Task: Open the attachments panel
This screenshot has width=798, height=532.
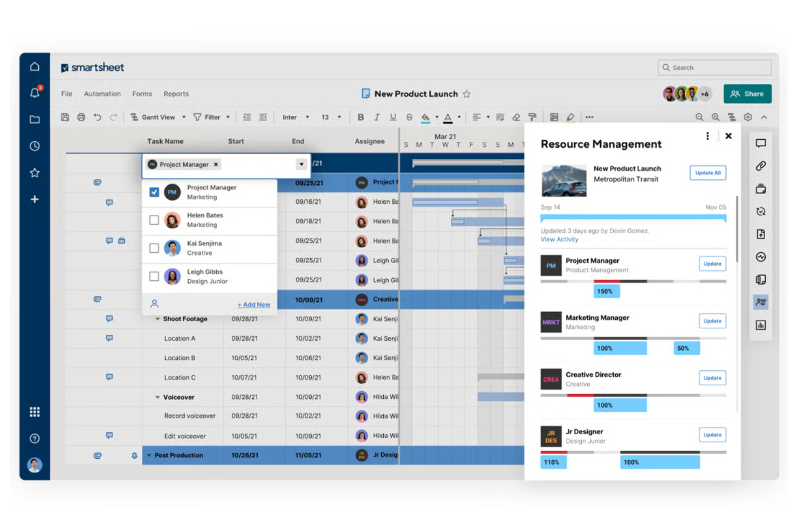Action: coord(761,165)
